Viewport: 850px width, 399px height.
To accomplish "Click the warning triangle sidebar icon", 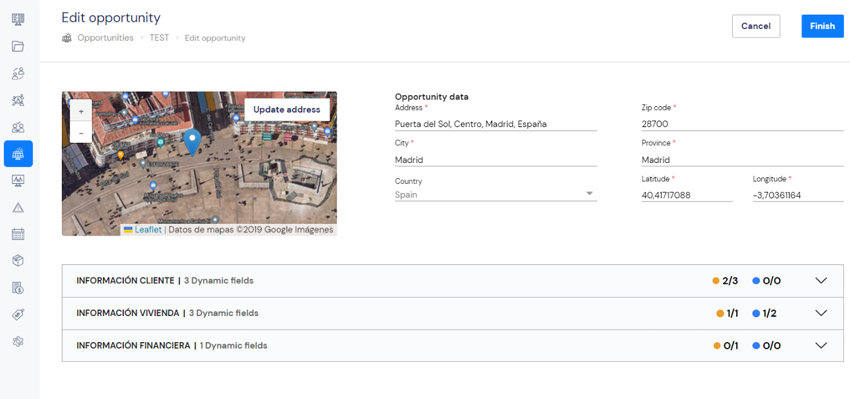I will tap(18, 207).
